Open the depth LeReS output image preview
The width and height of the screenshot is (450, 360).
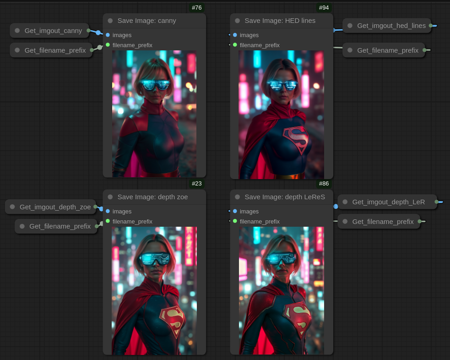(281, 290)
